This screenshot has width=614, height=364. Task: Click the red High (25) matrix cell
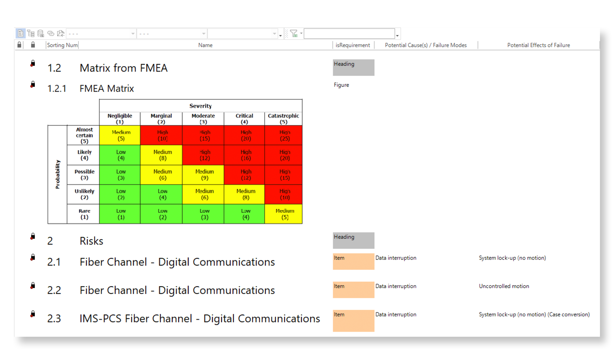[283, 135]
